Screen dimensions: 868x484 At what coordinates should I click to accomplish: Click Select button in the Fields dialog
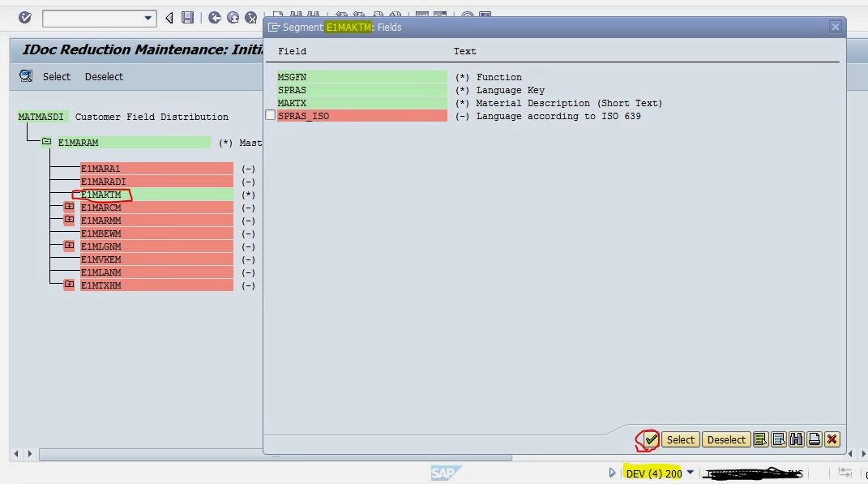680,439
